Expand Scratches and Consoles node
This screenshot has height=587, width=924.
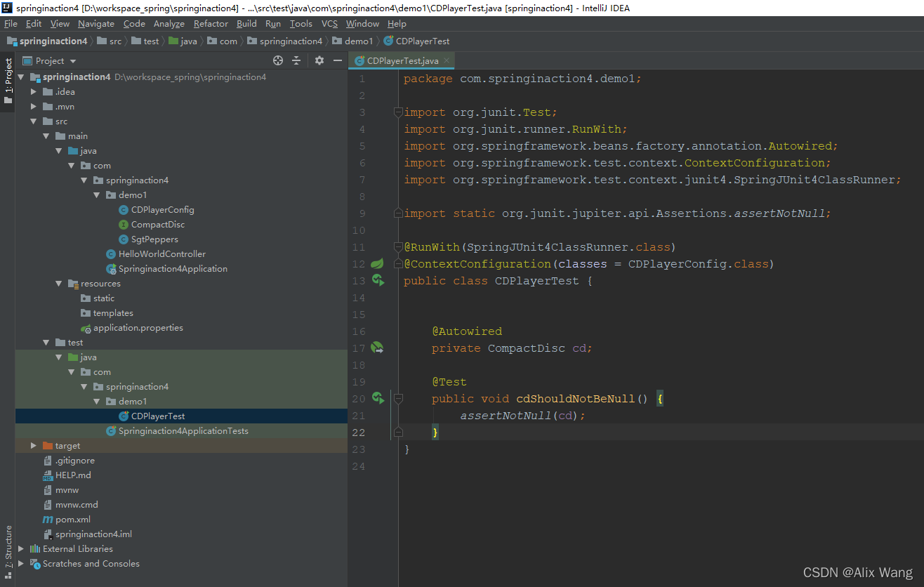click(x=21, y=564)
